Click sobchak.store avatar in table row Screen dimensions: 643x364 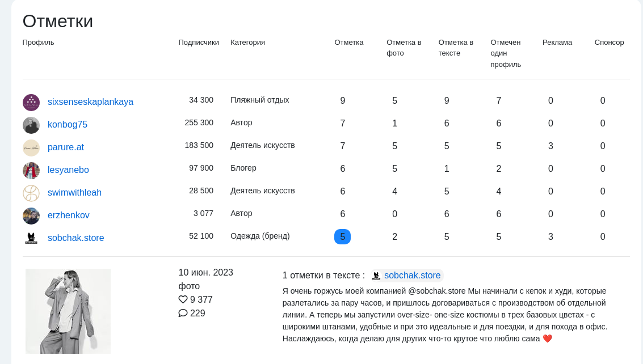coord(31,238)
